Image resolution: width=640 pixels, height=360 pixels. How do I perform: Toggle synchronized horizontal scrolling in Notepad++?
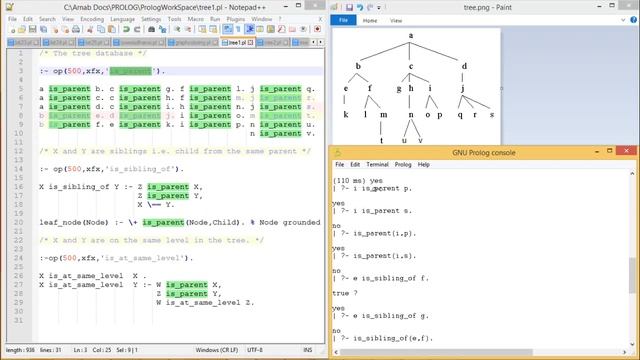point(213,29)
